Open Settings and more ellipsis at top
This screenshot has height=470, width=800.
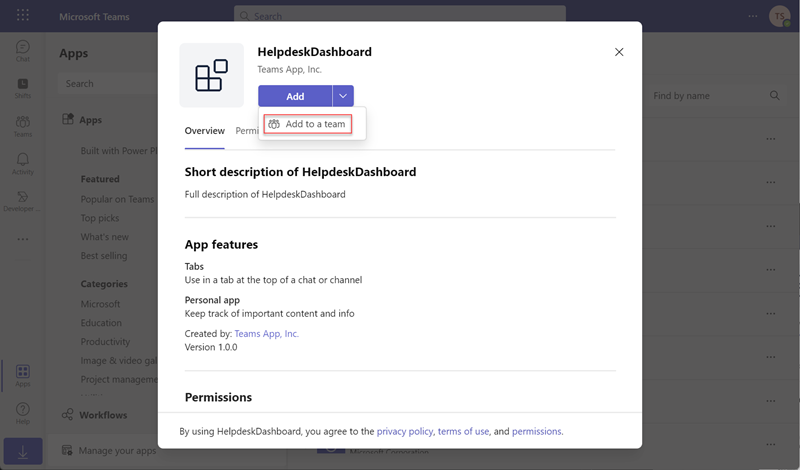tap(753, 16)
